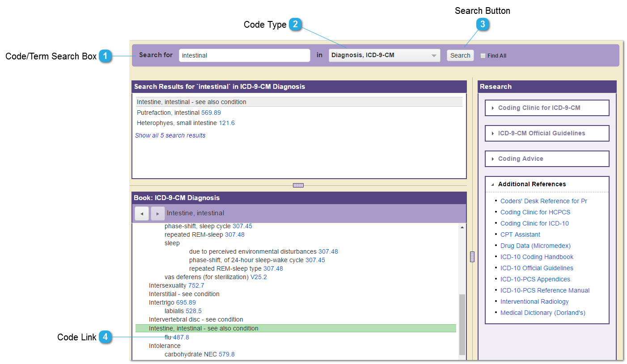
Task: Click the search term box containing intestinal
Action: click(x=245, y=55)
